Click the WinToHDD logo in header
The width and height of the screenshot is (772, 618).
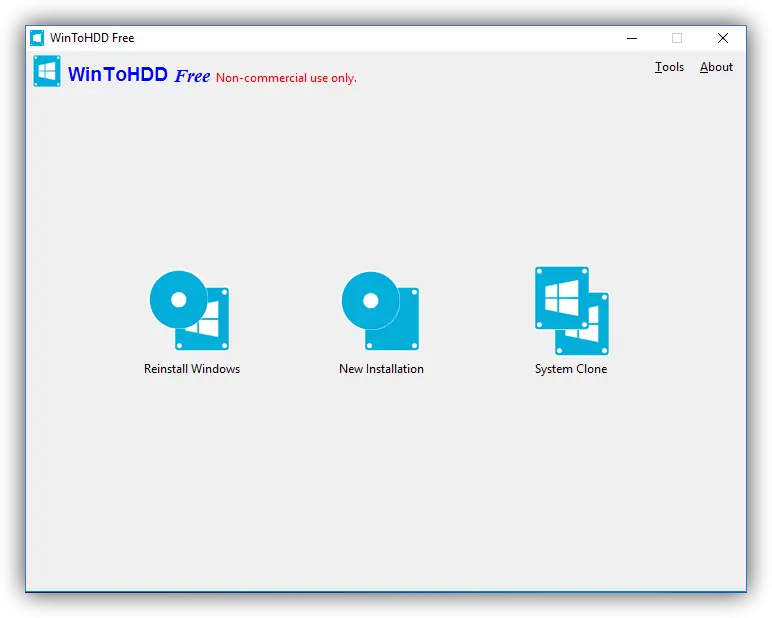(x=47, y=71)
